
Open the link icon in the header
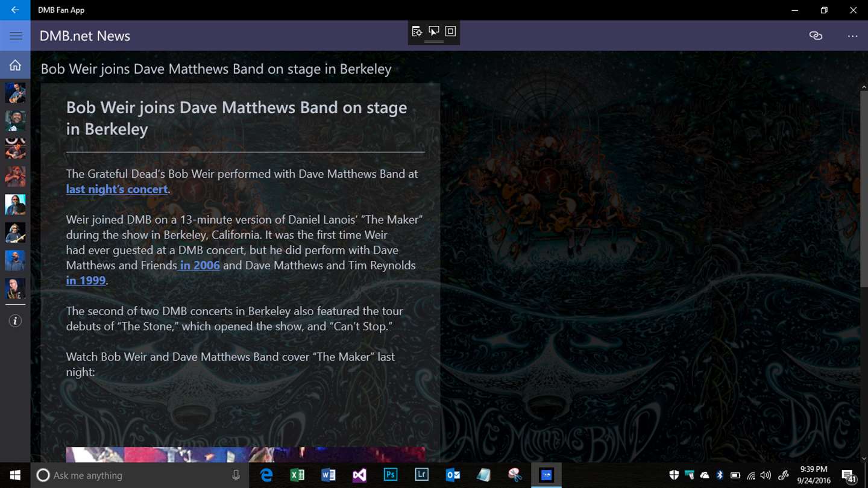[816, 36]
